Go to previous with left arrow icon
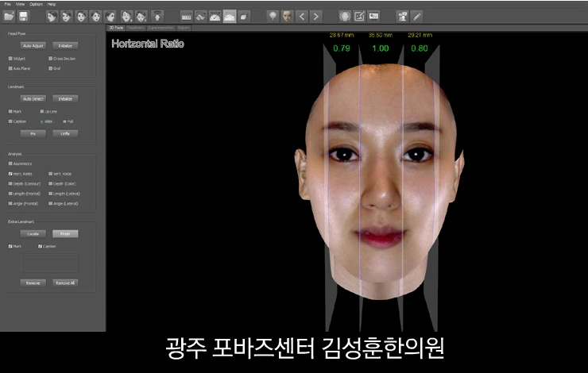Screen dimensions: 588x373 [302, 17]
